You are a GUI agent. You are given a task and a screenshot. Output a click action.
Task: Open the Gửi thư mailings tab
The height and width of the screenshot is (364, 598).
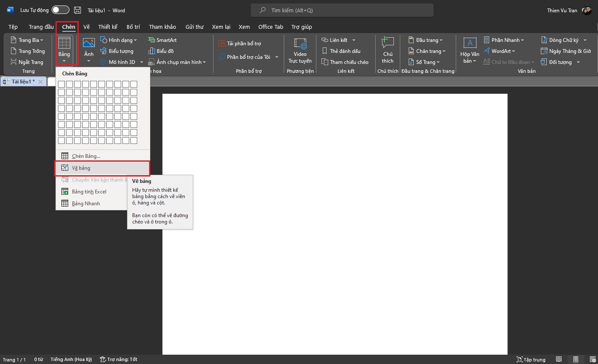coord(194,27)
